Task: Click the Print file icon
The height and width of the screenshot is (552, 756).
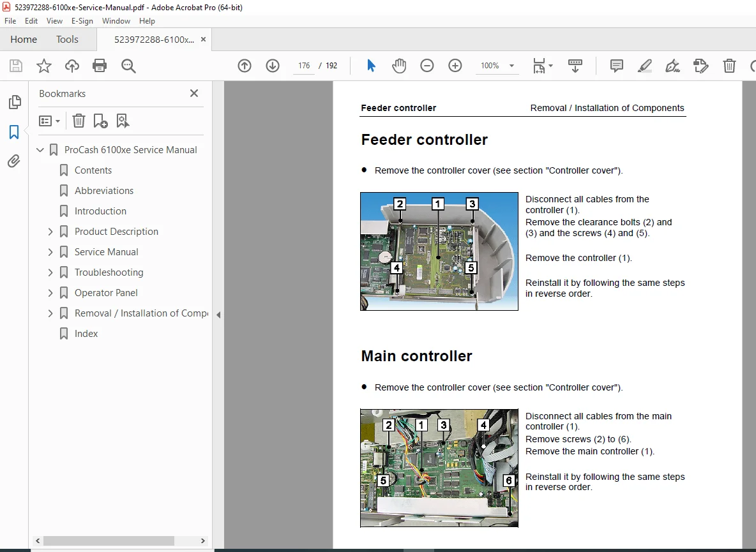Action: 100,66
